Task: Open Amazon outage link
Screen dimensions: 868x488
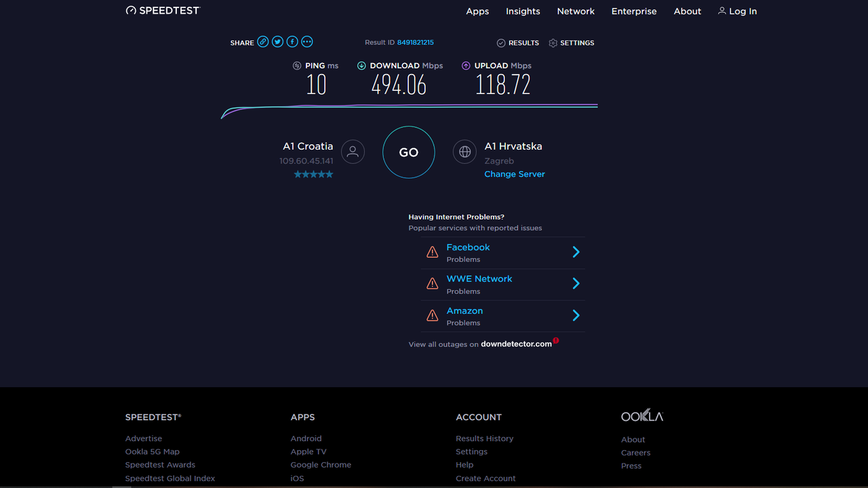Action: tap(465, 310)
